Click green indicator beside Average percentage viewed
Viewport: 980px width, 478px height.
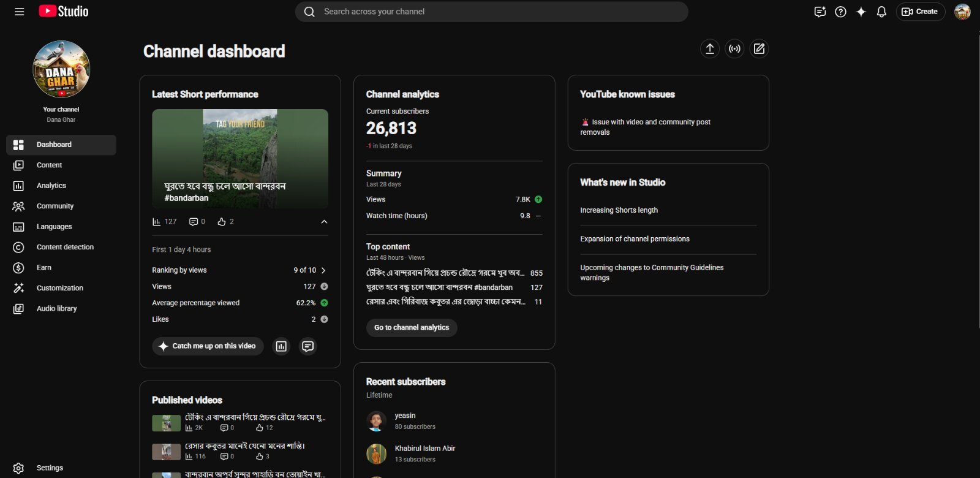pyautogui.click(x=324, y=303)
